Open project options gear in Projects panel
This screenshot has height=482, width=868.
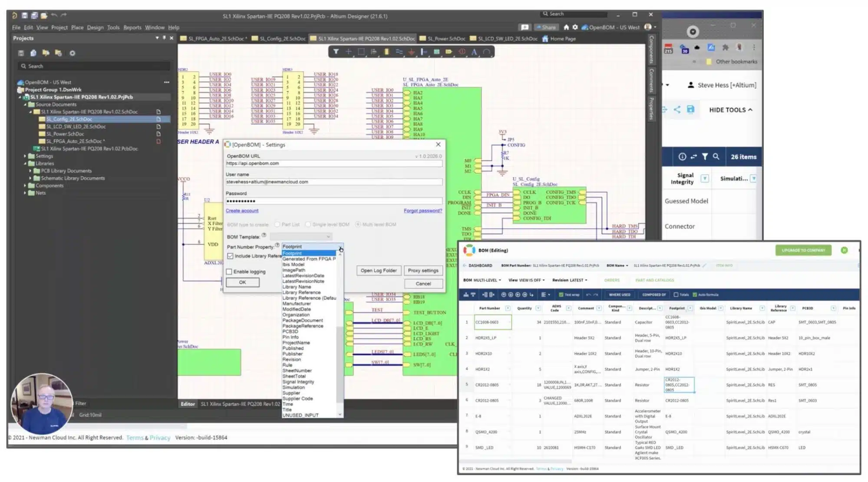(73, 53)
